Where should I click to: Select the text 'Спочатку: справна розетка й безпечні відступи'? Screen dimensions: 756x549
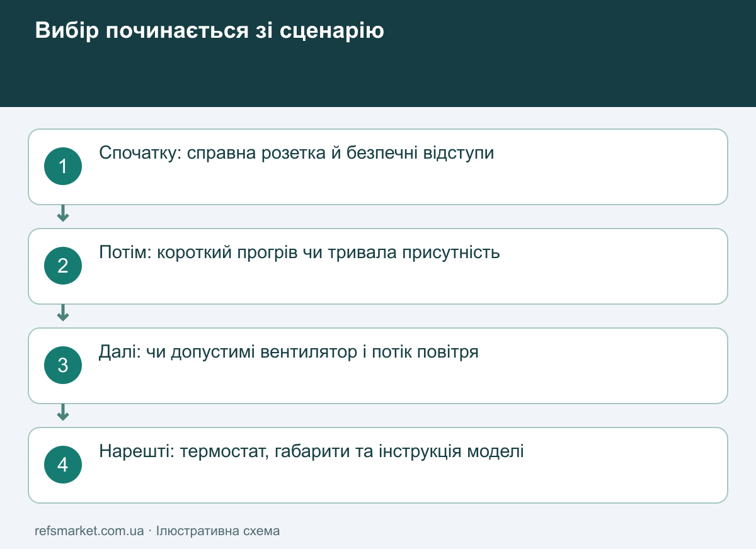pos(297,154)
